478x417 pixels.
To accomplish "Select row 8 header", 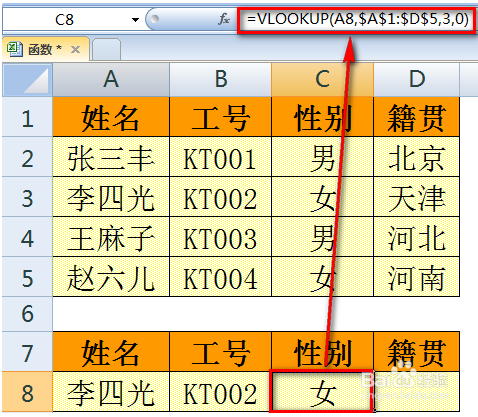I will point(27,392).
